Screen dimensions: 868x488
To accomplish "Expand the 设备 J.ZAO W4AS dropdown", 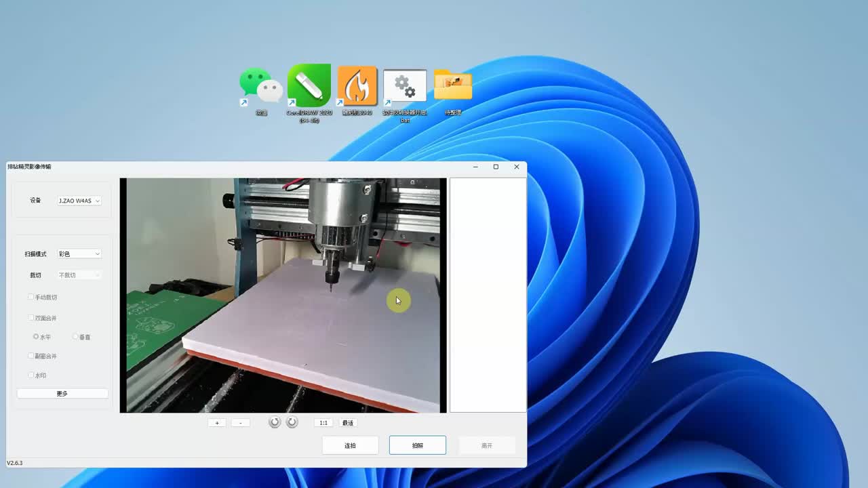I will pyautogui.click(x=79, y=201).
